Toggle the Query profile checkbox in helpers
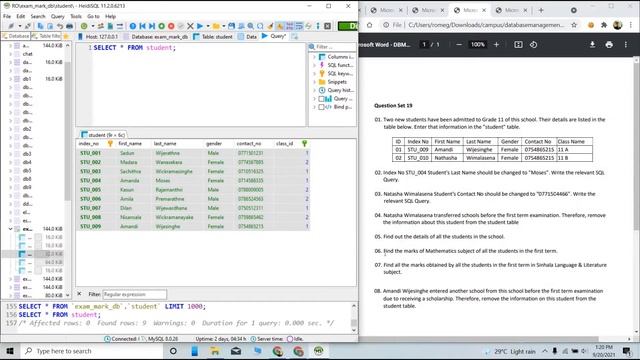Screen dimensions: 640x360 [x=321, y=99]
